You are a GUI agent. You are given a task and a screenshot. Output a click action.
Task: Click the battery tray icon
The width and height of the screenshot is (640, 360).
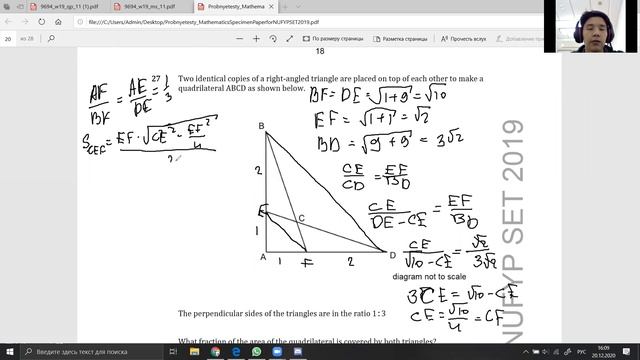[536, 351]
